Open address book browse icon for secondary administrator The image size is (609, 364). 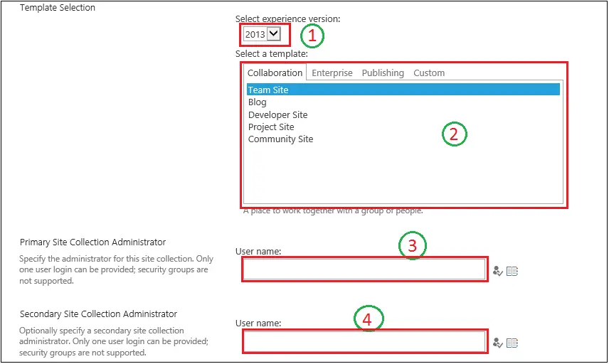pyautogui.click(x=512, y=343)
